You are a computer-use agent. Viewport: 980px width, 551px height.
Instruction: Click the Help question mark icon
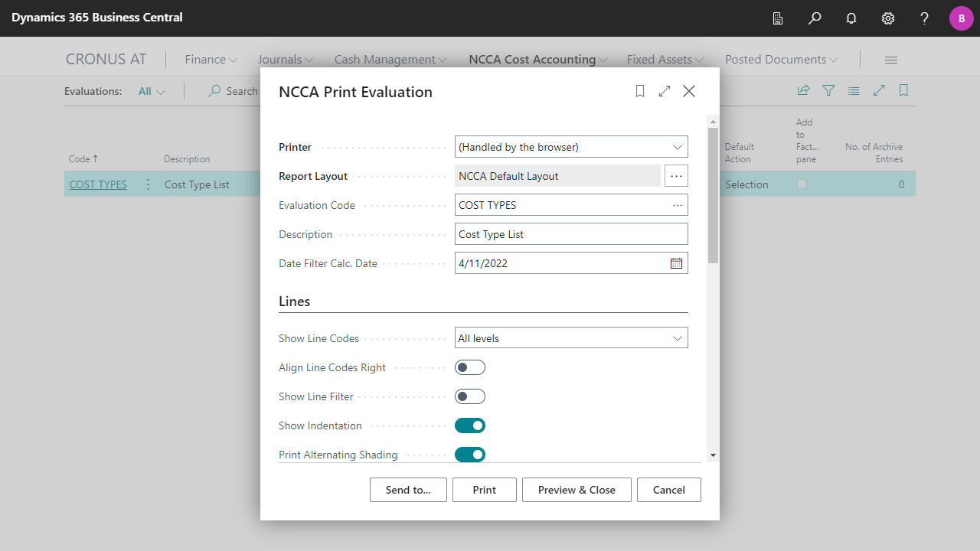pos(925,18)
